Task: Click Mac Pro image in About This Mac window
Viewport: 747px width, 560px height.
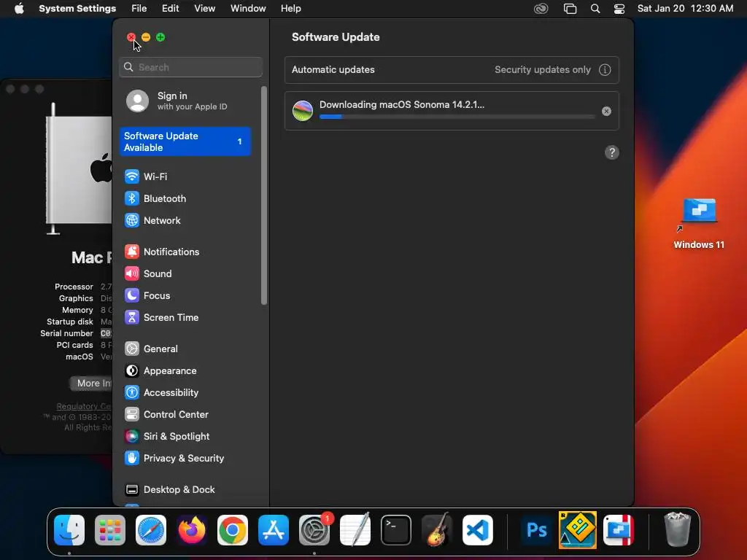Action: (x=79, y=169)
